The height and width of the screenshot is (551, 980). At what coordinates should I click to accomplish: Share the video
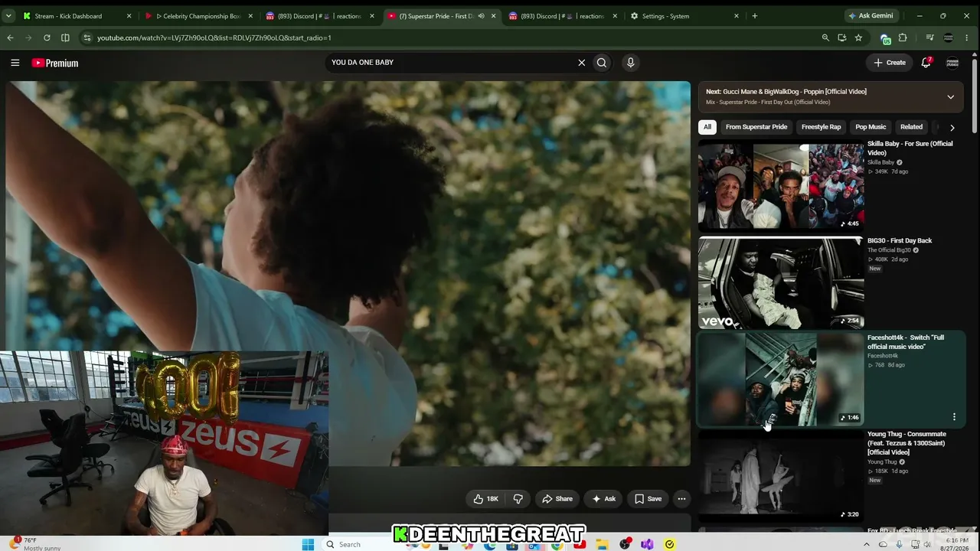click(557, 499)
